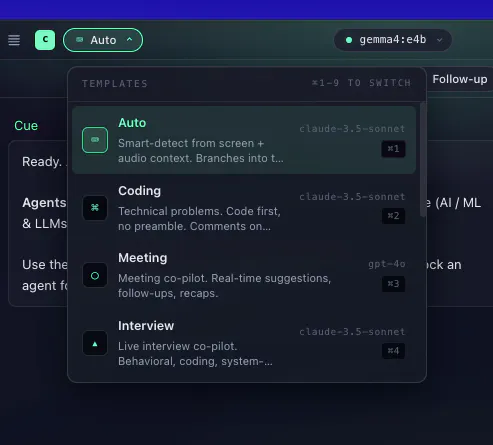Screen dimensions: 493x445
Task: Click the ⌘2 shortcut badge
Action: 393,216
